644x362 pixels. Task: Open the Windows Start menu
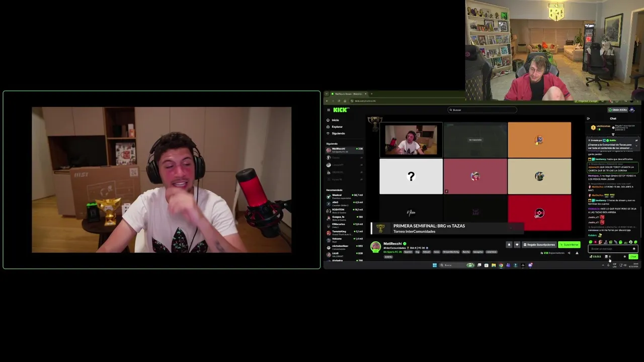pyautogui.click(x=435, y=265)
